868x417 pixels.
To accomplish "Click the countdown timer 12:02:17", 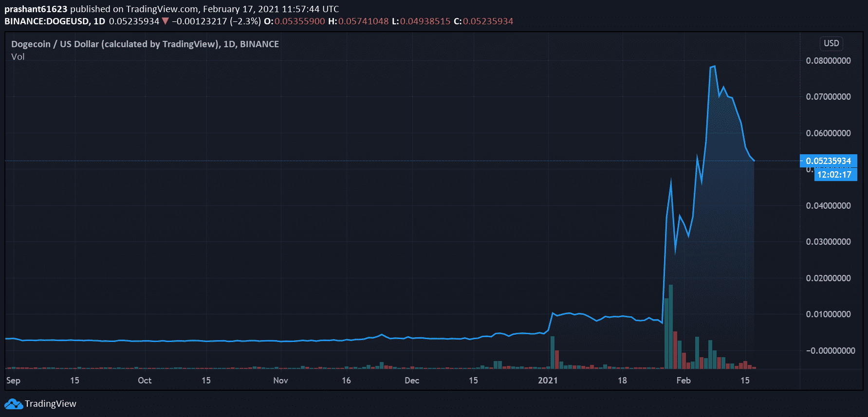I will (834, 175).
